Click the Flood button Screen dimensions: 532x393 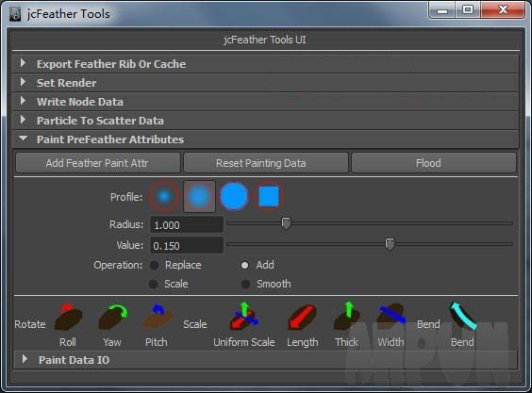tap(434, 163)
